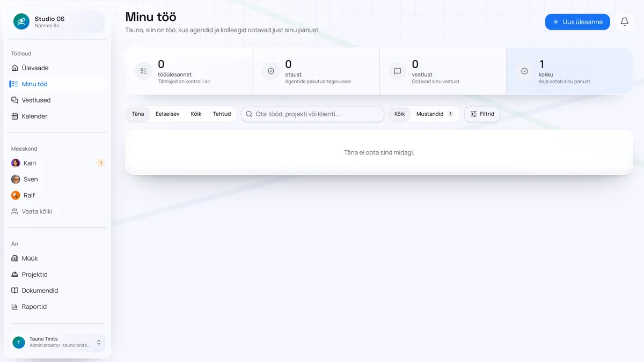
Task: Open Projektid in the sidebar
Action: 57,275
